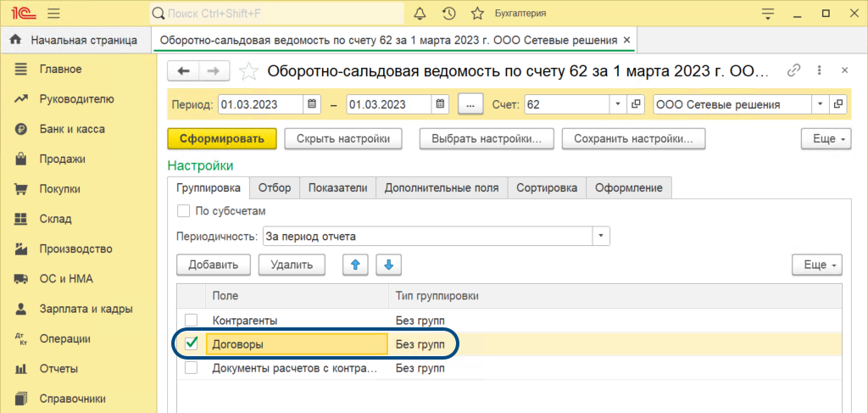Open window settings icon in title bar
This screenshot has height=413, width=868.
(x=766, y=14)
